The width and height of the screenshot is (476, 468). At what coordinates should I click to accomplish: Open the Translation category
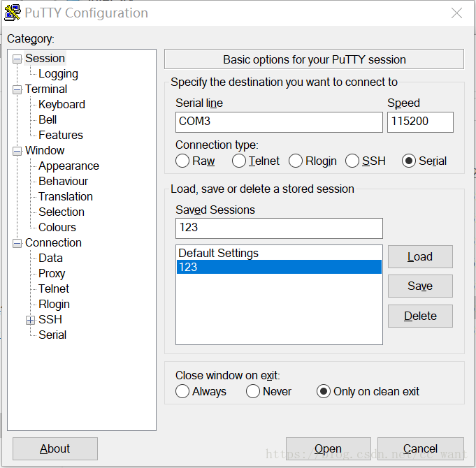[x=66, y=196]
